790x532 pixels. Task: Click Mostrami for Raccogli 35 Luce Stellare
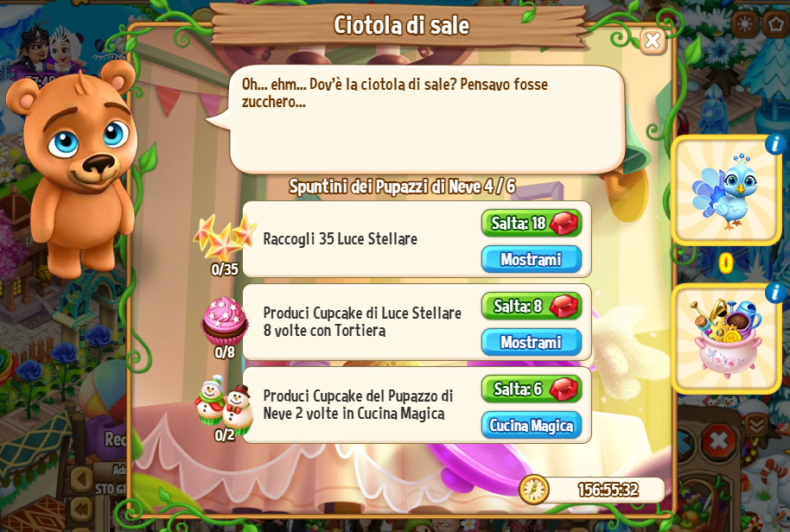point(532,259)
